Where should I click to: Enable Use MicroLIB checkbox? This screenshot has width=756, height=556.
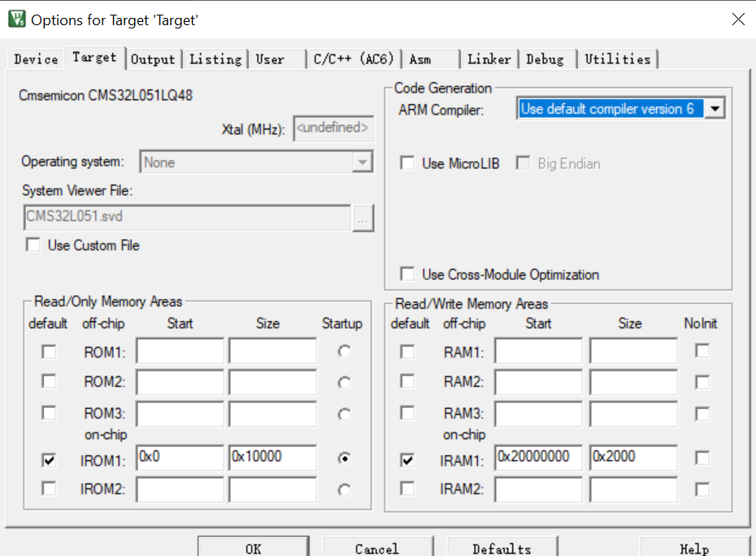point(407,163)
